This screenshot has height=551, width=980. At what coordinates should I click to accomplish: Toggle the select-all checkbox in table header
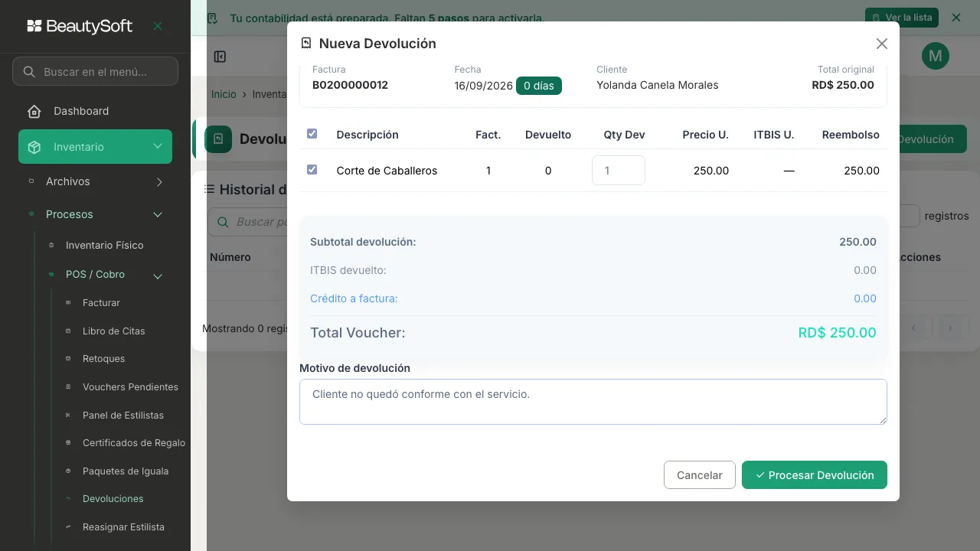point(312,134)
